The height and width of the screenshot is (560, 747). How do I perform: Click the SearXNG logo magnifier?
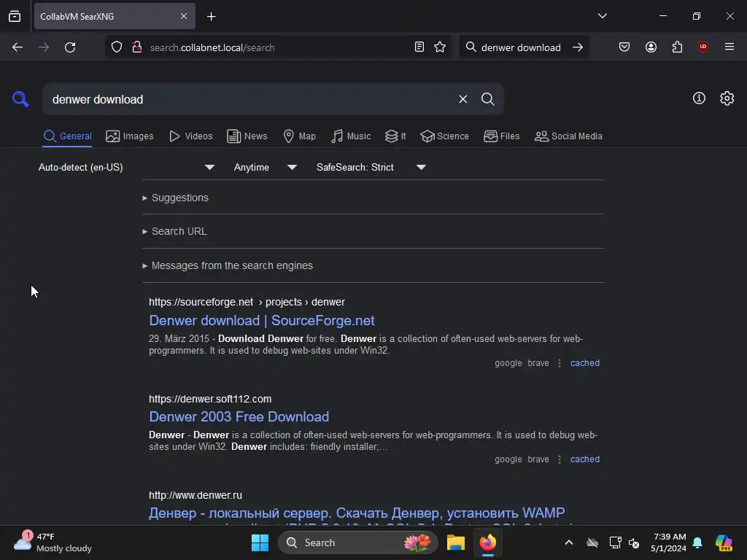tap(20, 99)
